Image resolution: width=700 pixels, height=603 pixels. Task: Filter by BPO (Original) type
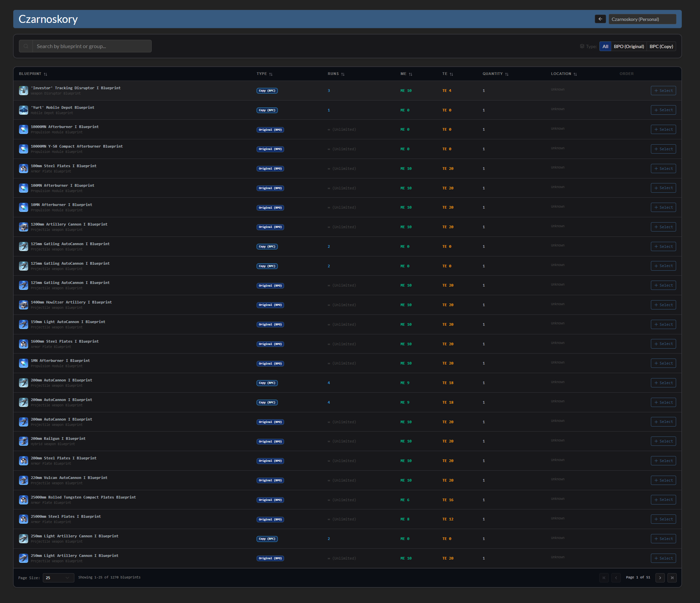pos(629,46)
